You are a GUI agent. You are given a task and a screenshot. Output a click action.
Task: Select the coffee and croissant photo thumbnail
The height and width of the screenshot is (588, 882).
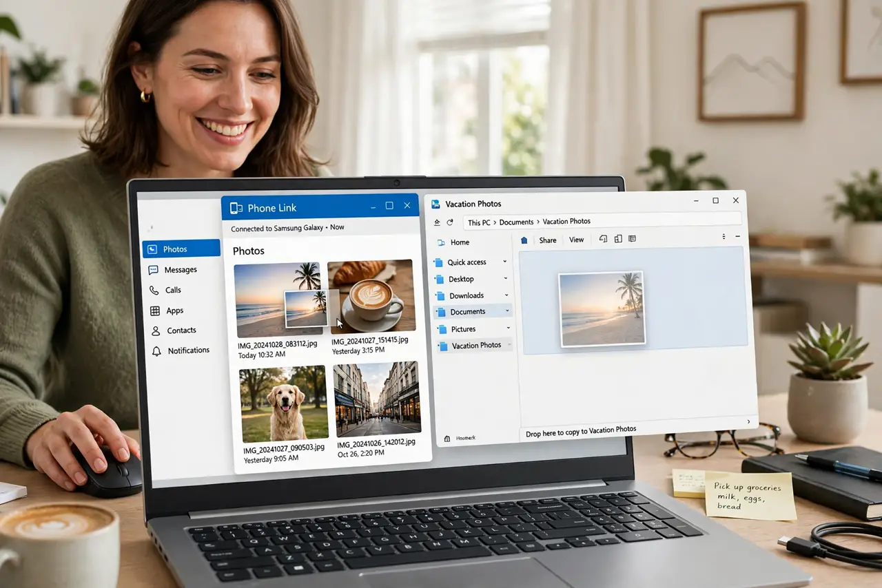(x=371, y=296)
